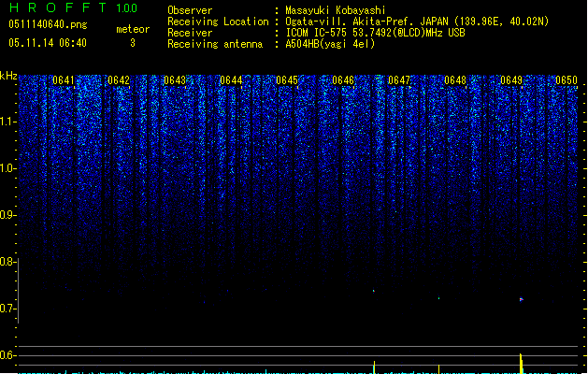Click the location text Ogata-vill. Akita-Pref. JAPAN
This screenshot has height=374, width=588.
tap(367, 22)
